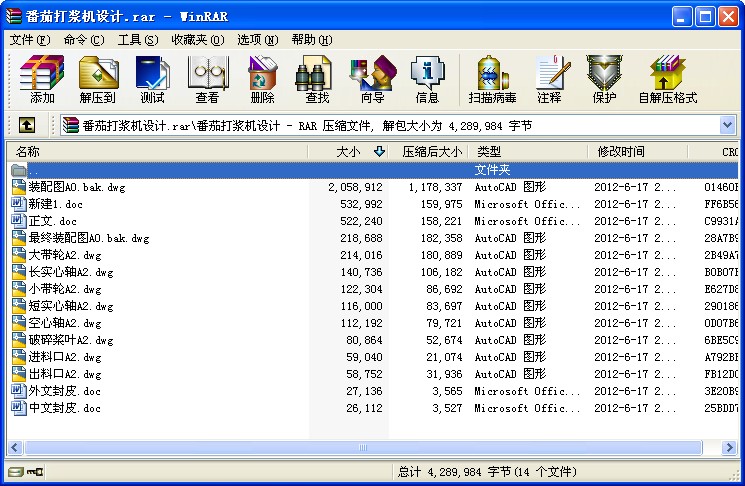
Task: Click the drive icon in status bar
Action: click(x=15, y=472)
